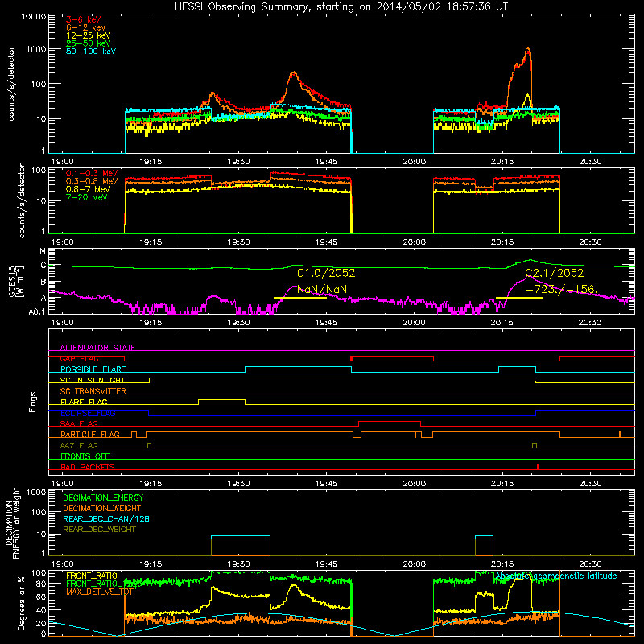Click the 20:00 tick label under flags plot
Screen dimensions: 644x644
coord(414,484)
